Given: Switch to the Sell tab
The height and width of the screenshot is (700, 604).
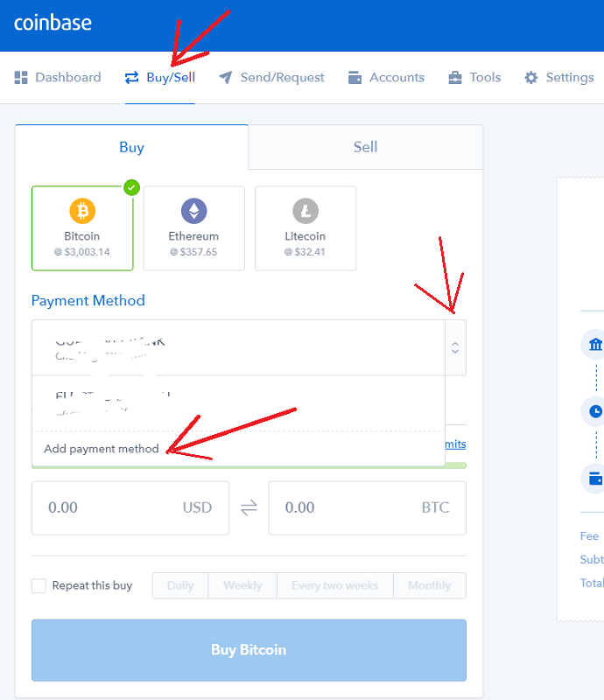Looking at the screenshot, I should (x=365, y=147).
